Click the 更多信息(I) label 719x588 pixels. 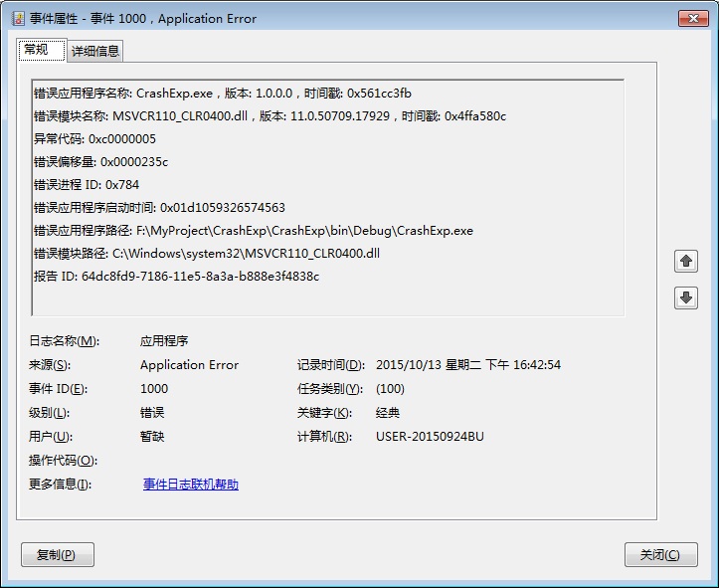coord(60,485)
